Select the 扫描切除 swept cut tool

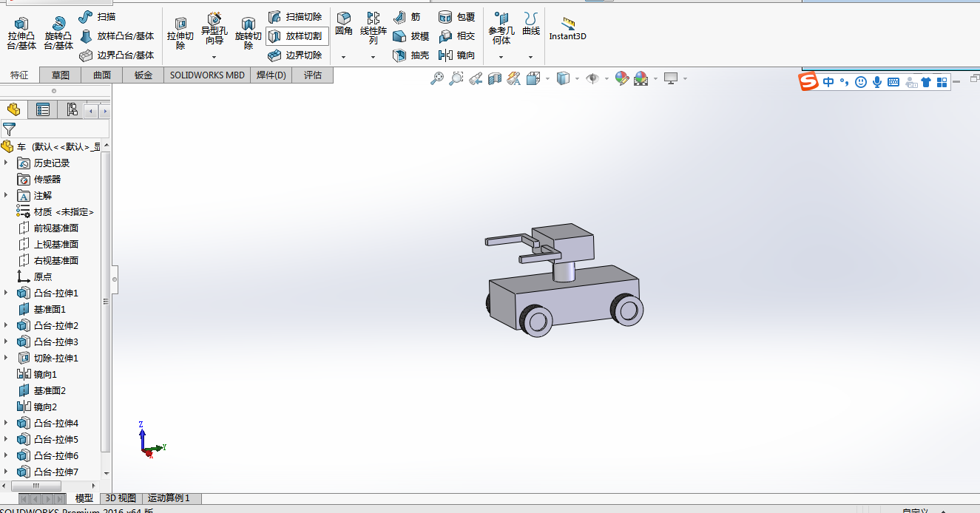[294, 16]
